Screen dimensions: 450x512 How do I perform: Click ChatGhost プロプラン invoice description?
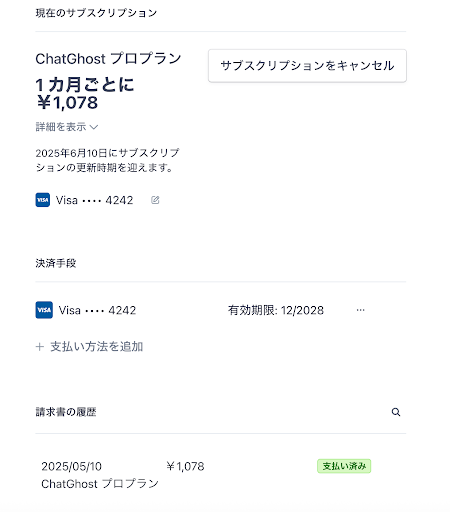(100, 484)
